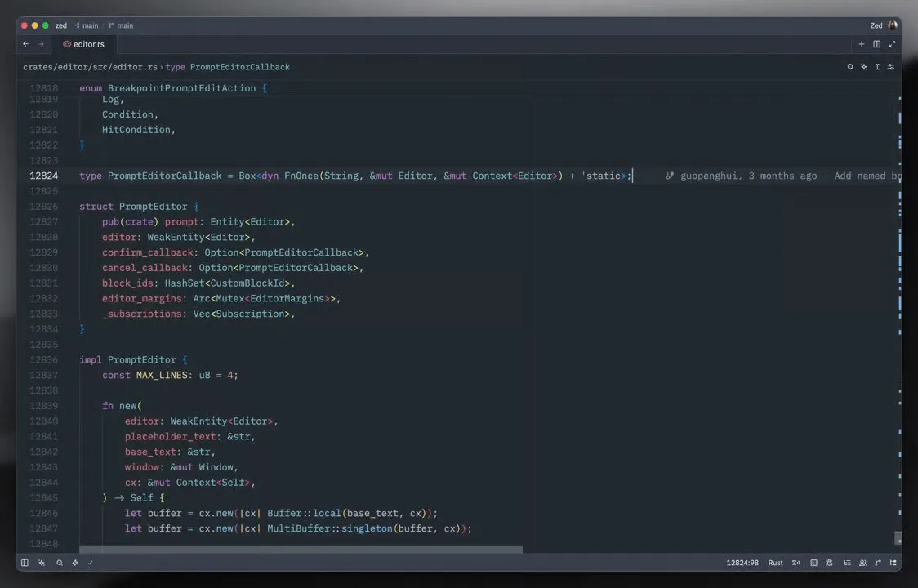Click struct PromptEditor declaration name
918x588 pixels.
click(153, 206)
